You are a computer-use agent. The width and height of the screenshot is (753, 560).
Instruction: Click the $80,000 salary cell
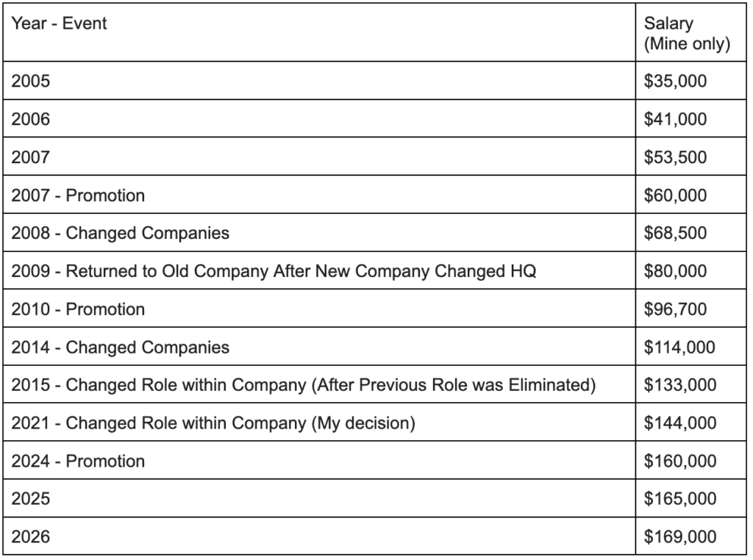tap(691, 270)
